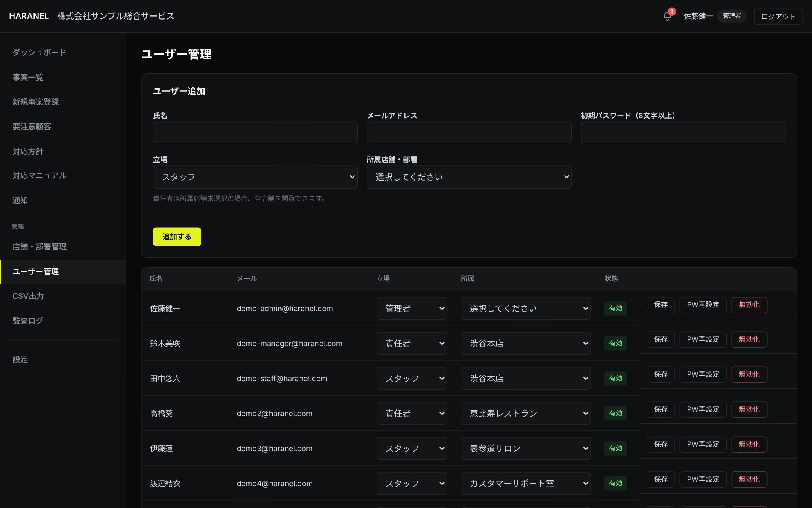Click the 氏名 input field
This screenshot has width=812, height=508.
point(255,132)
